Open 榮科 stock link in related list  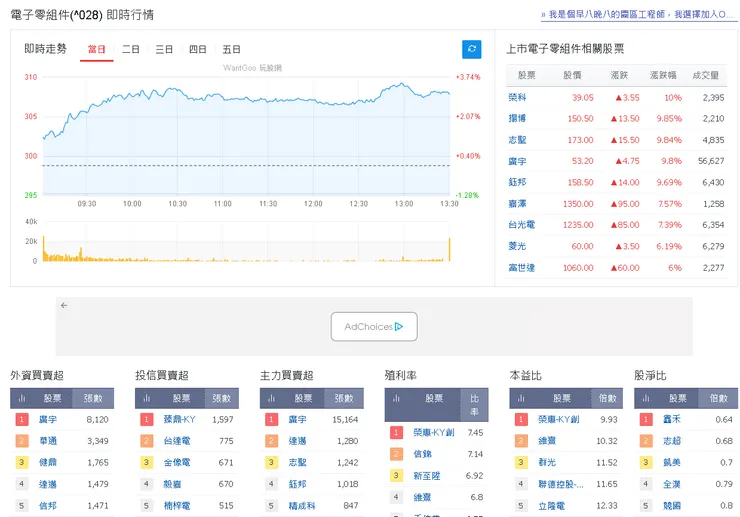517,98
